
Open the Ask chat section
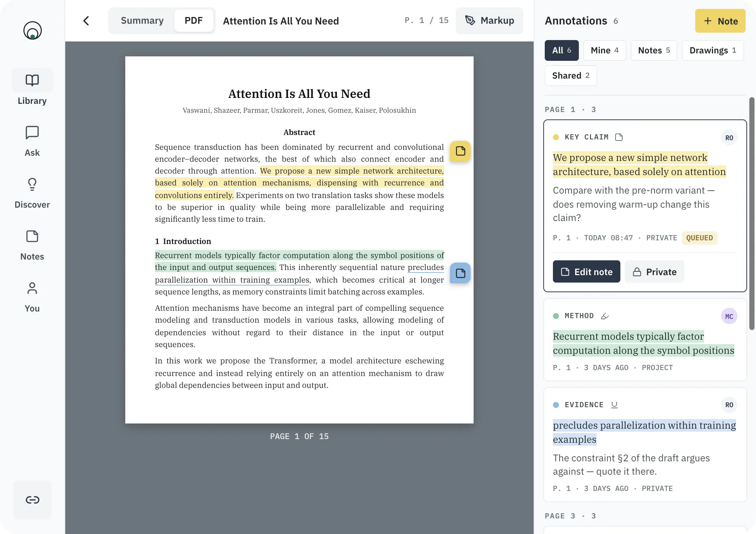(x=32, y=141)
